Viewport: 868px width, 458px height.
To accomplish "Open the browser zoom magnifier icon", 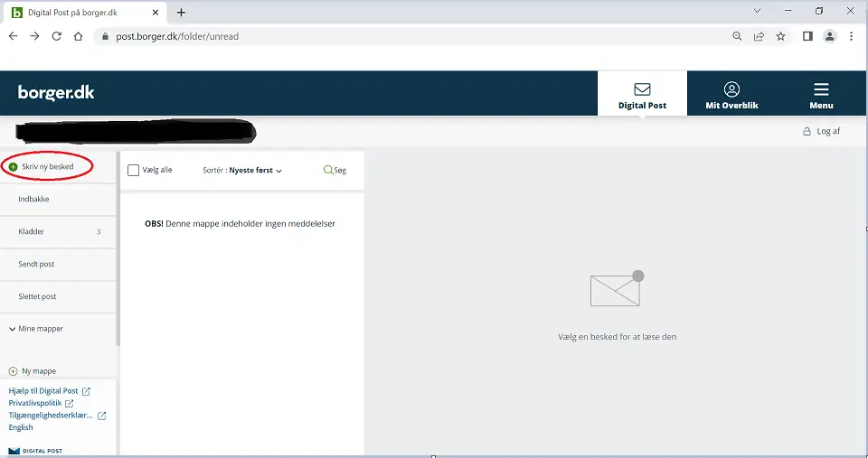I will 737,36.
